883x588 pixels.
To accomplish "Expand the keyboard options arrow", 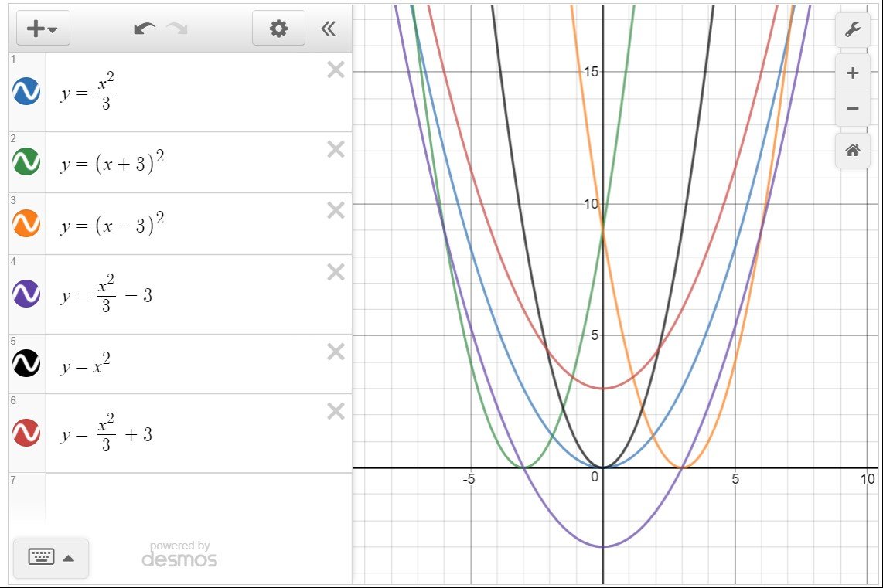I will pos(68,558).
